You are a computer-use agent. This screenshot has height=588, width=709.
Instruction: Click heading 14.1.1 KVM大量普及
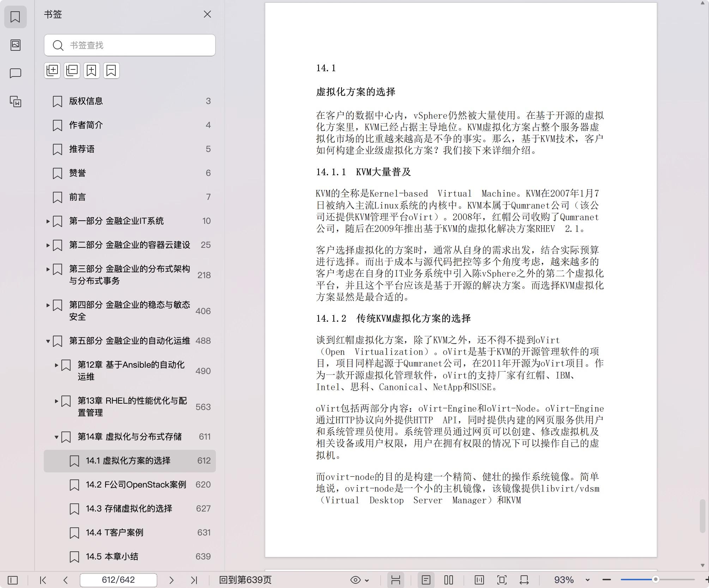pos(363,172)
